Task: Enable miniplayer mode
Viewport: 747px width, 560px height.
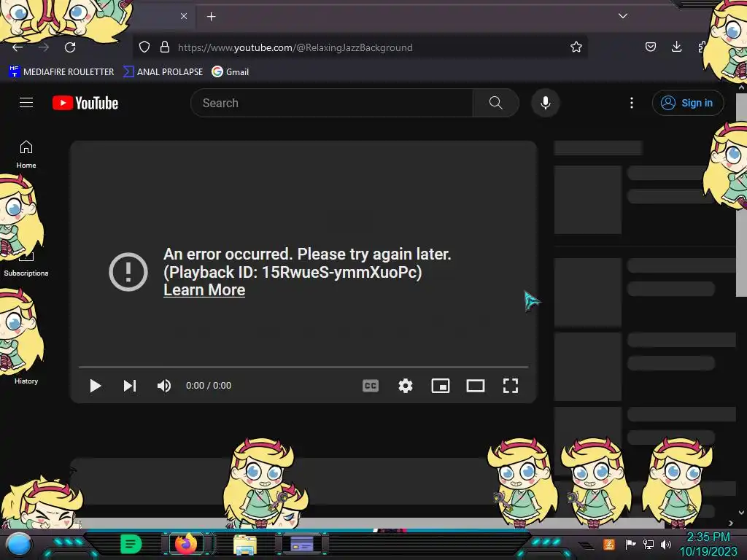Action: 440,386
